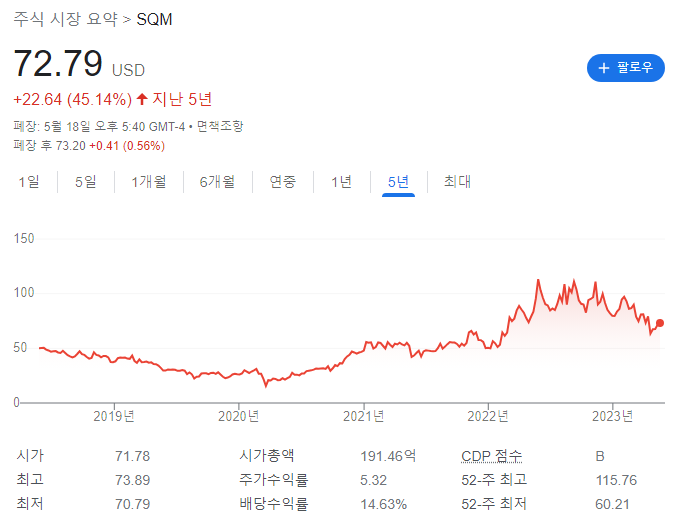This screenshot has height=520, width=688.
Task: Click the 52-주 최고 value 115.76
Action: 616,480
